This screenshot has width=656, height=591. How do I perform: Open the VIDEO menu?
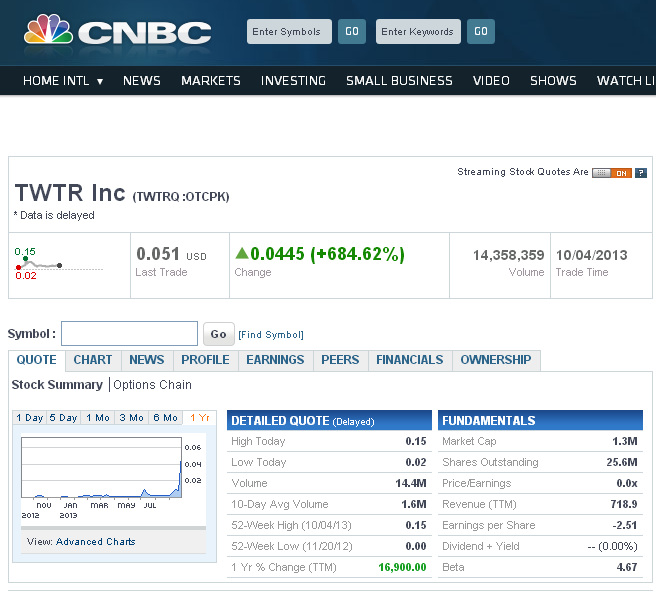click(x=491, y=81)
